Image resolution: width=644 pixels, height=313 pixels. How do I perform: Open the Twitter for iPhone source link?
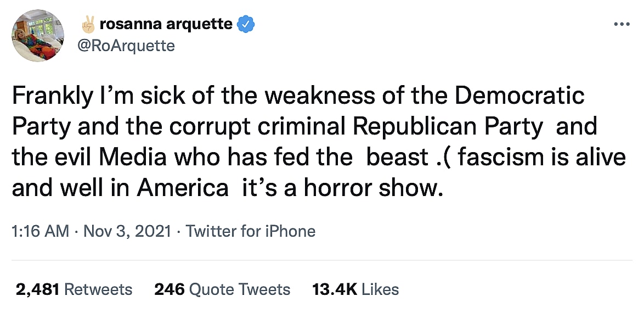tap(251, 231)
